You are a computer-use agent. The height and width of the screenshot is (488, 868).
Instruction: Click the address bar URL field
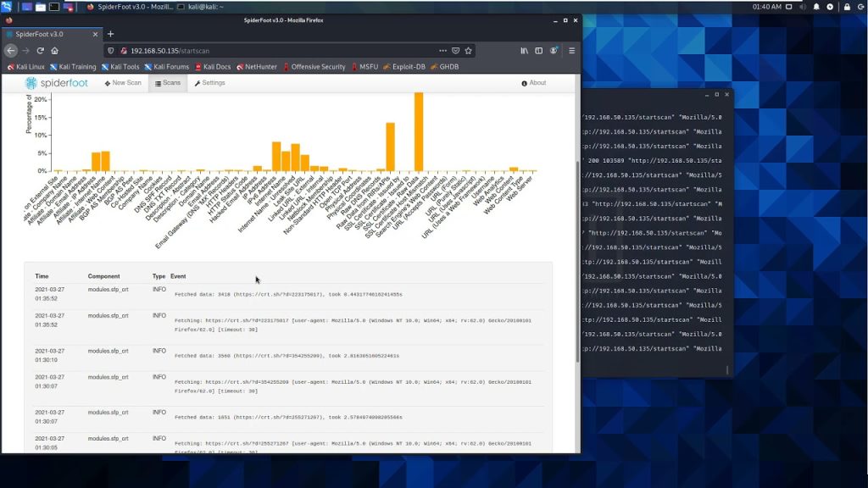[x=280, y=51]
